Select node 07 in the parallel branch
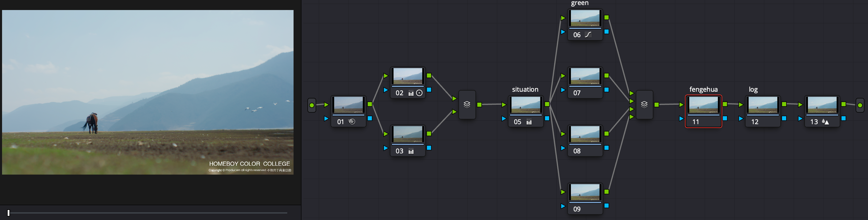The width and height of the screenshot is (868, 220). tap(585, 76)
